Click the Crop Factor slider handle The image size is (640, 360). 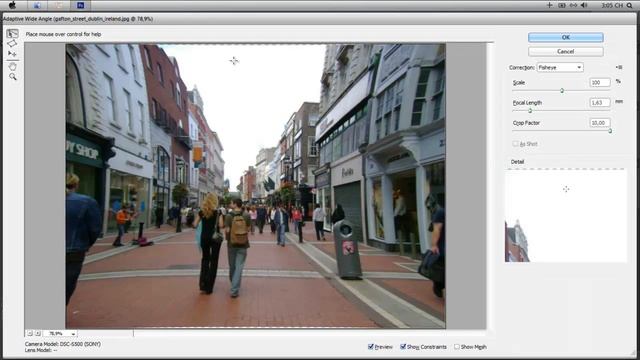click(610, 131)
